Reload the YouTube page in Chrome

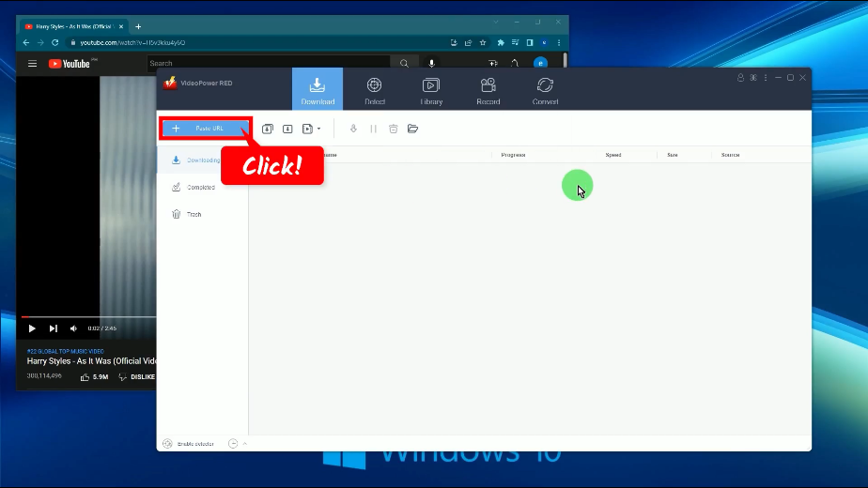tap(54, 42)
